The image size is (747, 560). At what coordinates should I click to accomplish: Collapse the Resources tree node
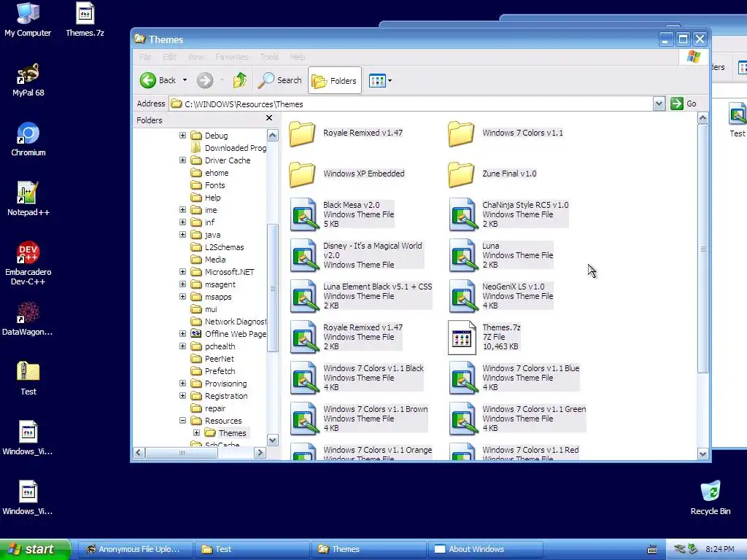182,421
